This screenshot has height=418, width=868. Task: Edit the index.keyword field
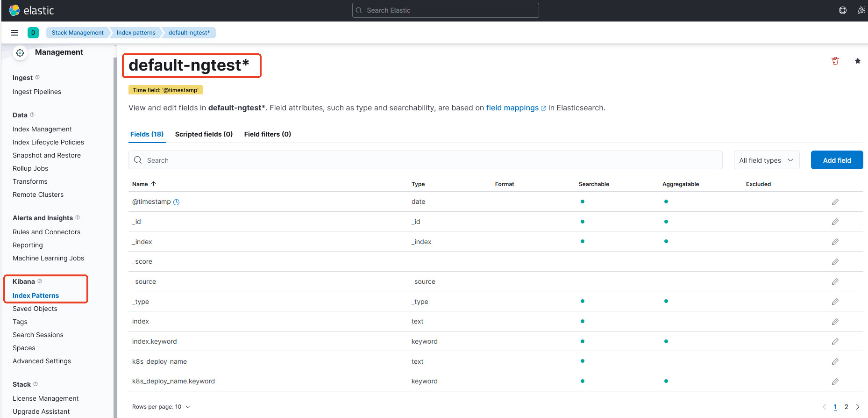(835, 342)
